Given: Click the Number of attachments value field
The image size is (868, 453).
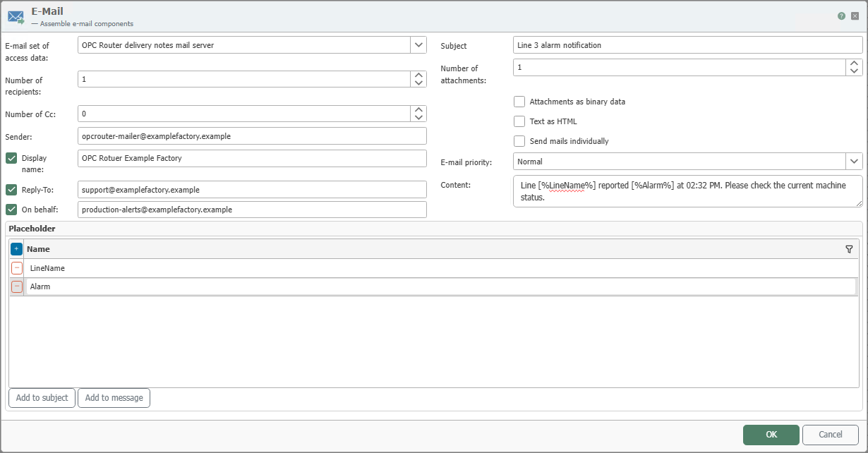Looking at the screenshot, I should [x=680, y=67].
